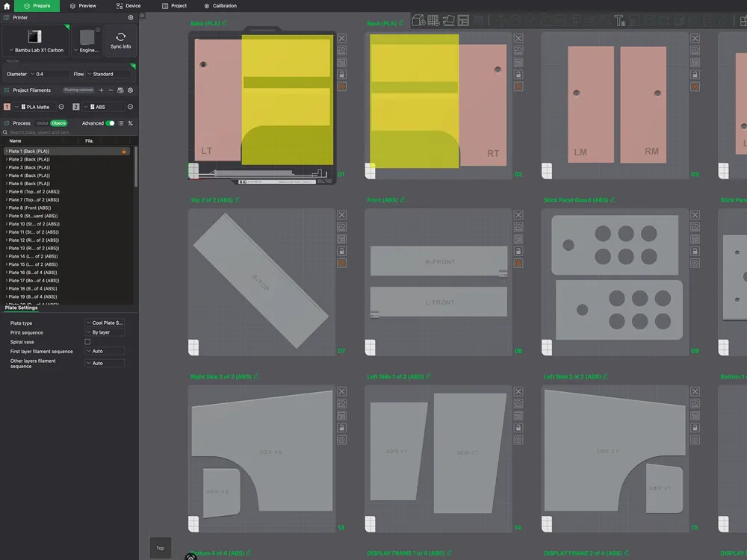Click the Flushing volumes button
The width and height of the screenshot is (747, 560).
click(x=78, y=90)
